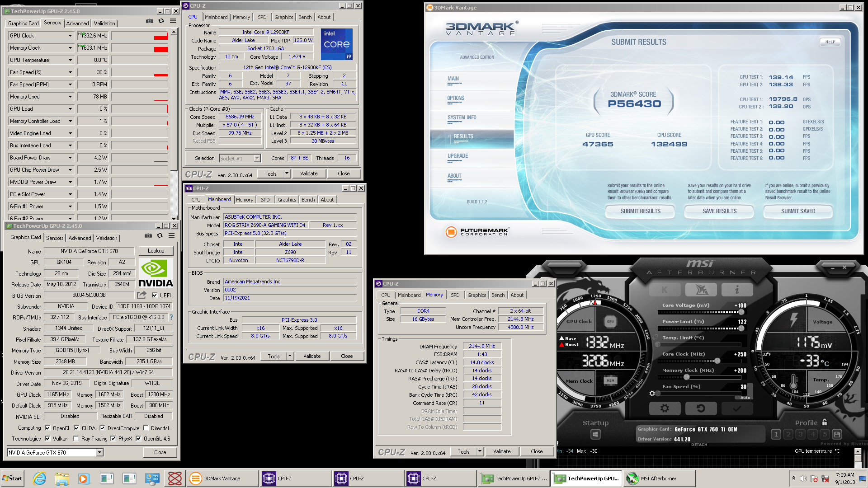Viewport: 868px width, 488px height.
Task: Click the fan speed gear icon in Afterburner
Action: click(x=652, y=393)
